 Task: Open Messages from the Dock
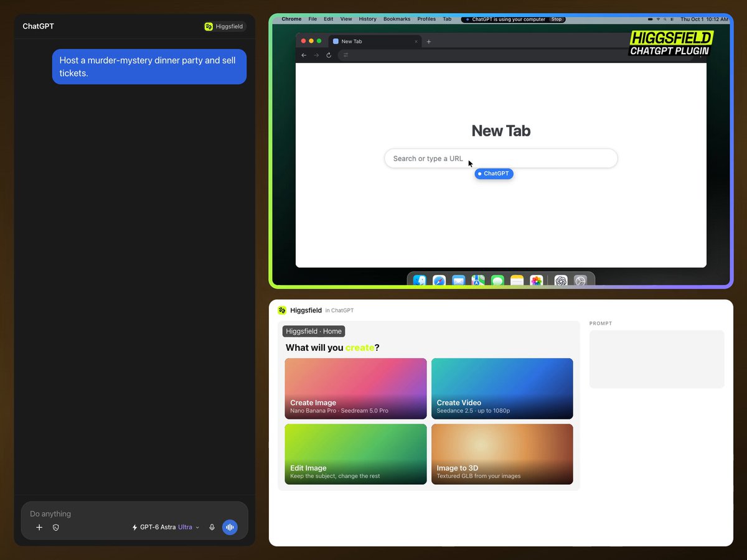coord(497,281)
